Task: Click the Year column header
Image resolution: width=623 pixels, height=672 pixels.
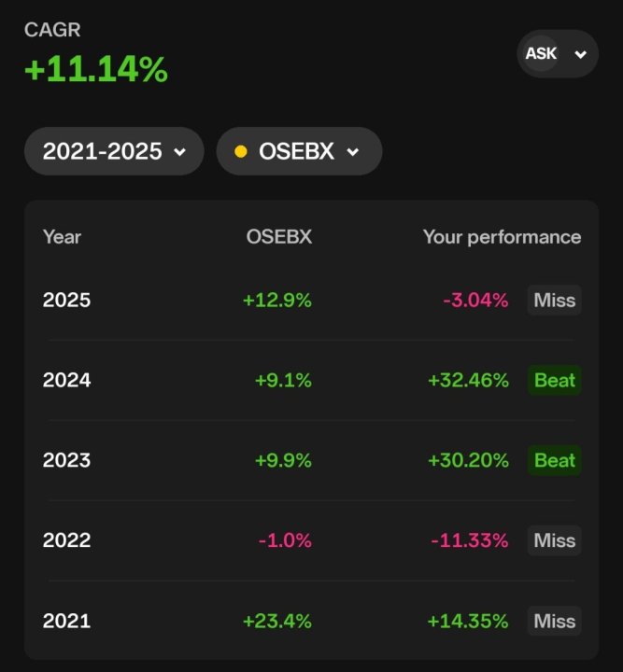Action: click(x=62, y=237)
